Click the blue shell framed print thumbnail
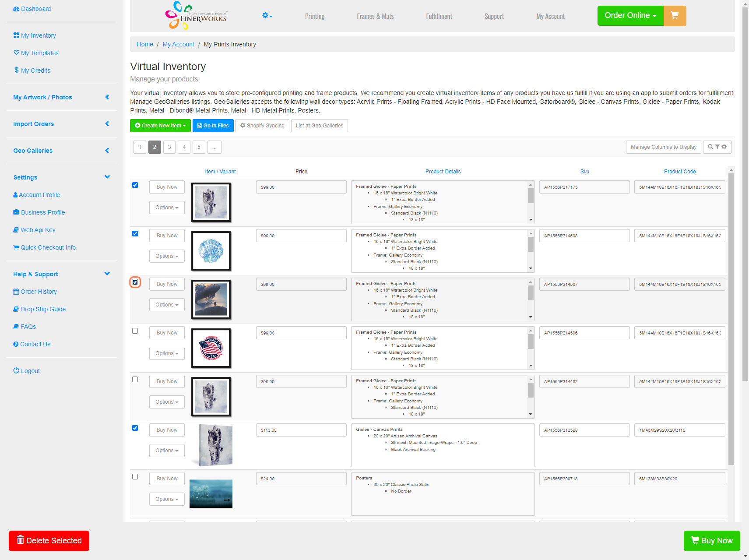The width and height of the screenshot is (749, 560). [211, 251]
